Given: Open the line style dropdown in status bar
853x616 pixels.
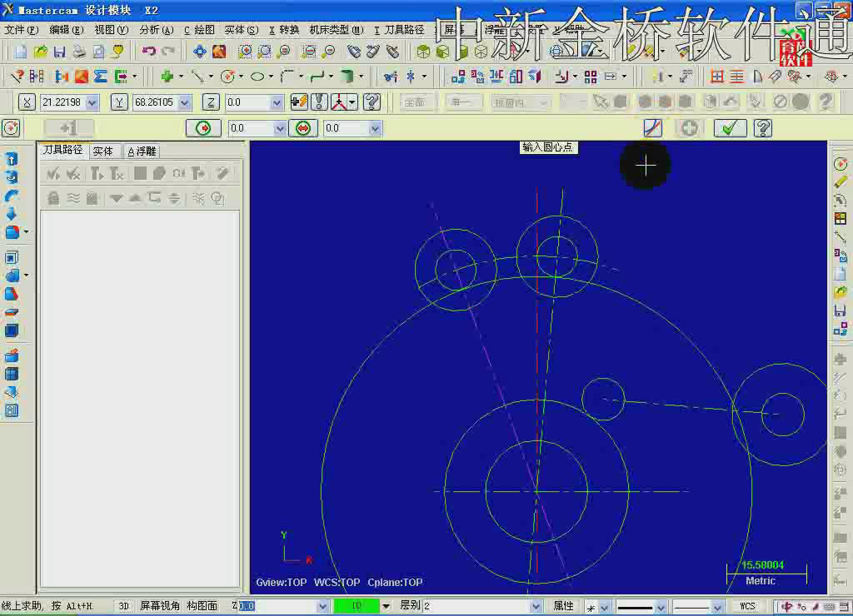Looking at the screenshot, I should 661,607.
